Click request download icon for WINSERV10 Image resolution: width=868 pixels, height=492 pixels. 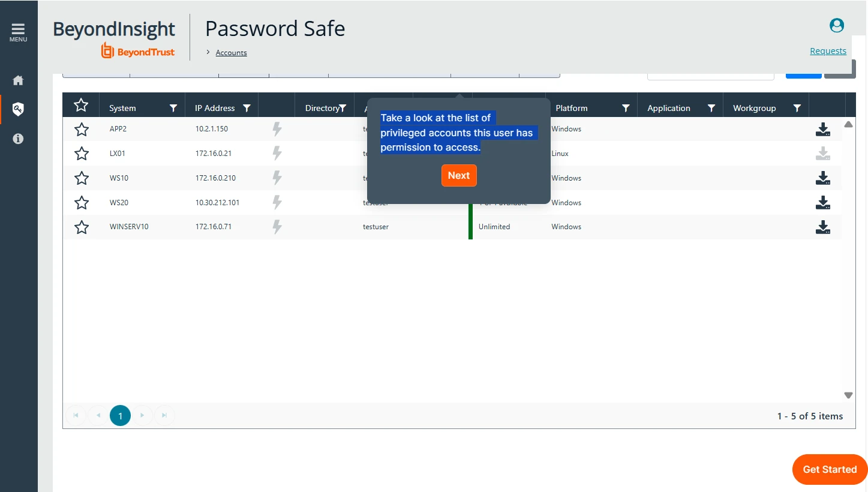(x=823, y=227)
